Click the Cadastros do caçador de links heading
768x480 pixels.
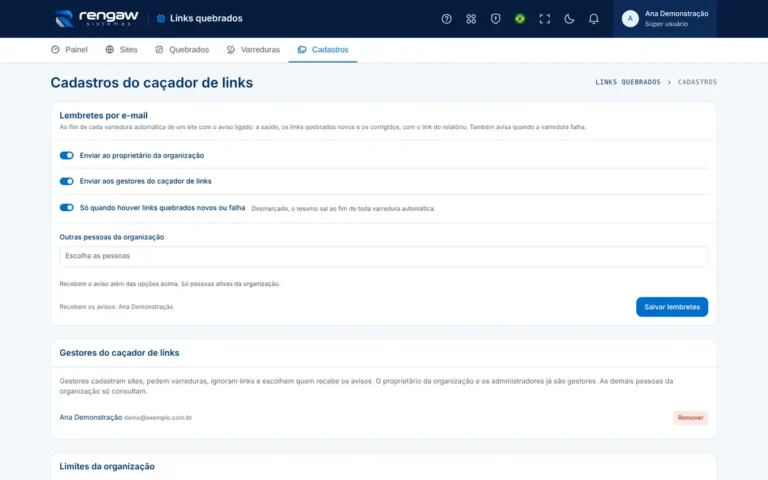[x=152, y=82]
